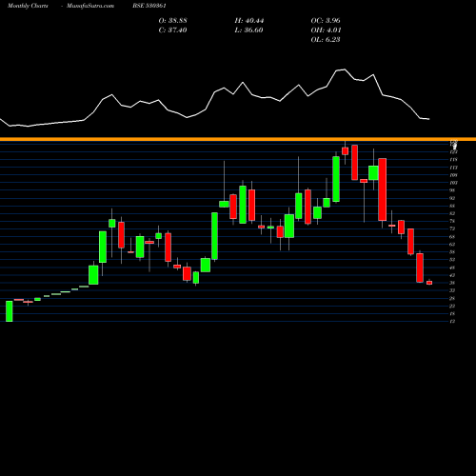Click the '12' price axis label
Screen dimensions: 476x476
pos(452,321)
